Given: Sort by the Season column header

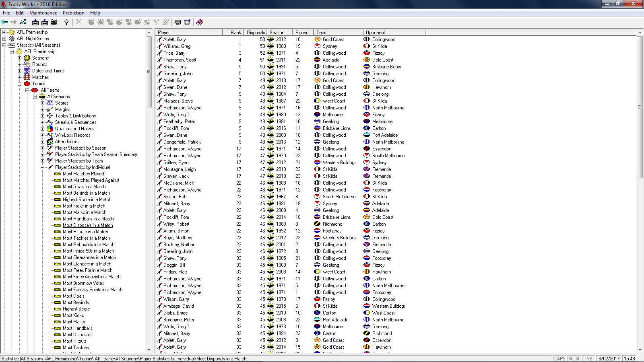Looking at the screenshot, I should coord(281,32).
